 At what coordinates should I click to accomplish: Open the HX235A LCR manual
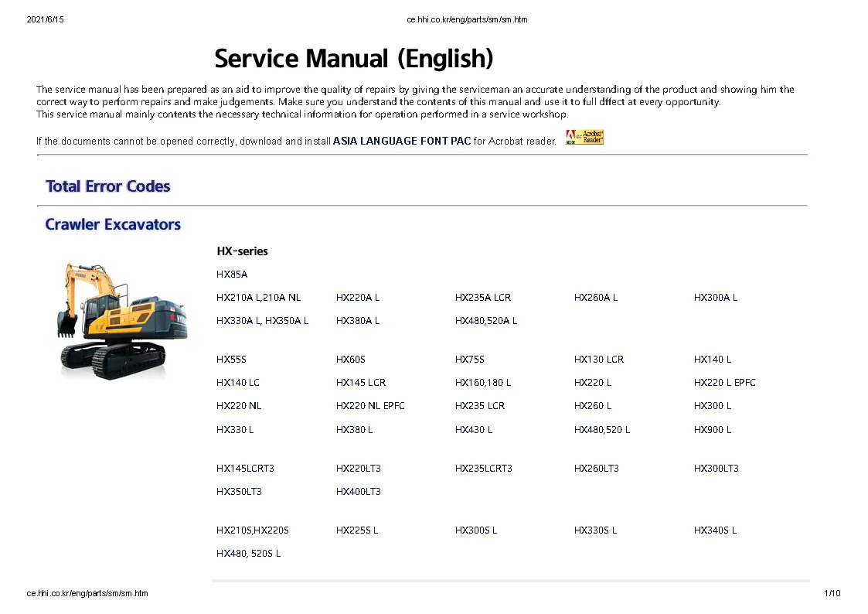483,297
